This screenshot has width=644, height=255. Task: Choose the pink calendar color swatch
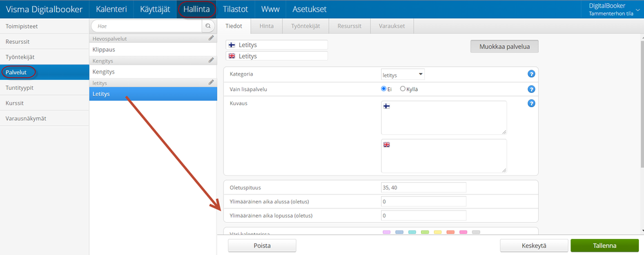463,232
